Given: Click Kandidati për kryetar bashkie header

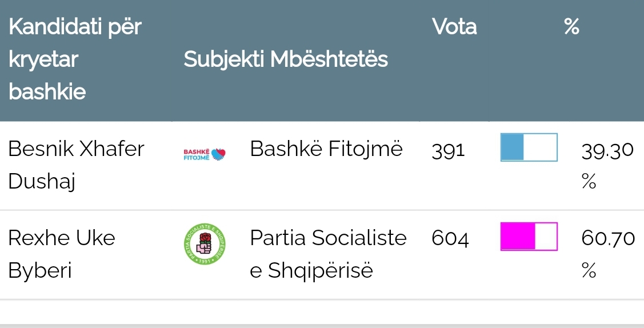Looking at the screenshot, I should click(74, 59).
